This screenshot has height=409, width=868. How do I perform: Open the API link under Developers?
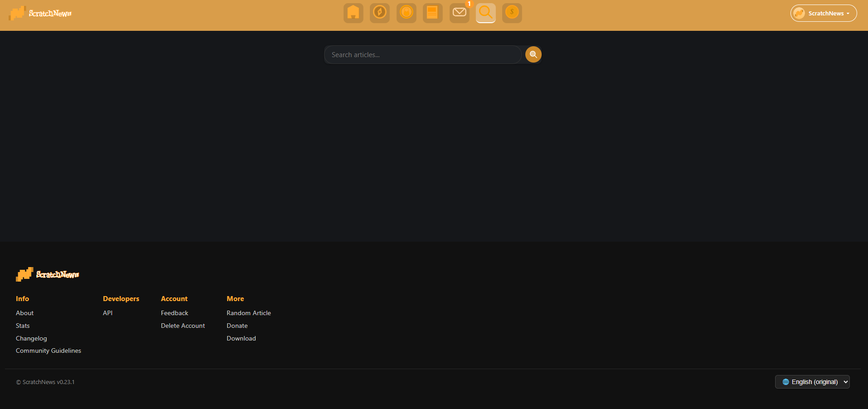(x=107, y=313)
